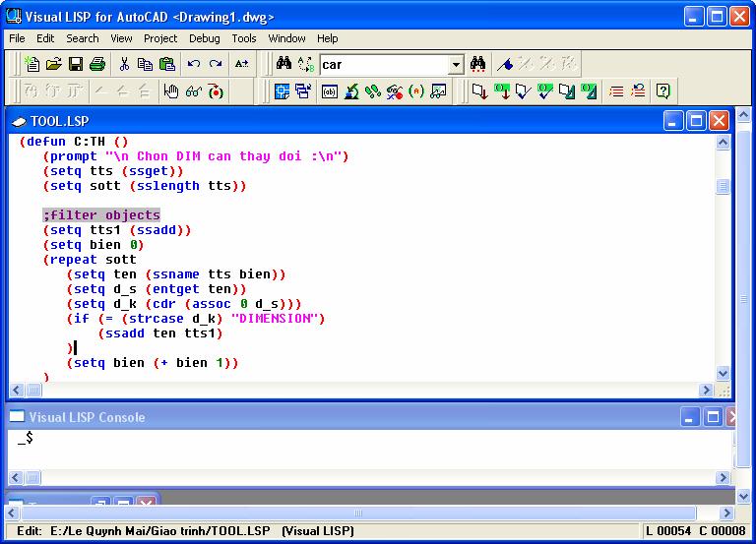
Task: Click Console horizontal scroll-right arrow
Action: coord(723,477)
